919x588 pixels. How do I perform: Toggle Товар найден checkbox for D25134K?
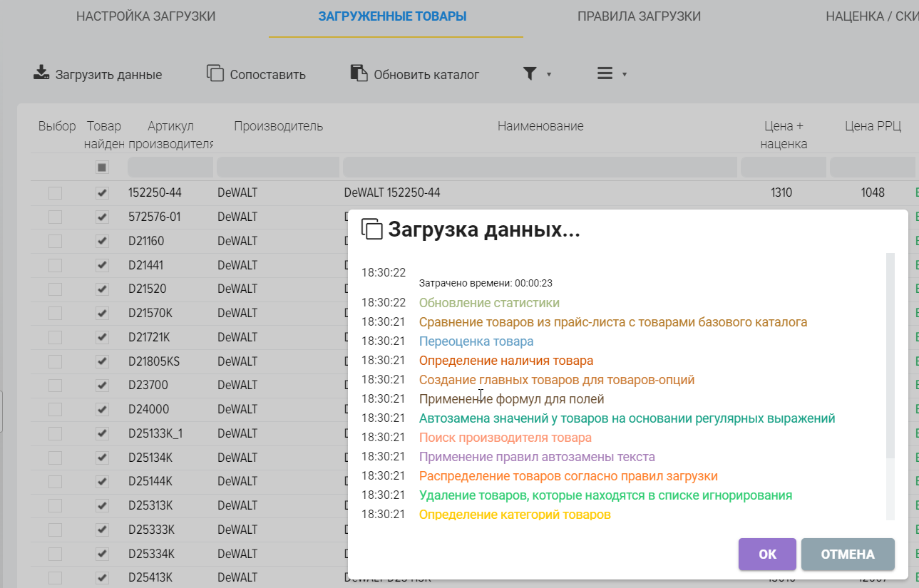[x=102, y=458]
